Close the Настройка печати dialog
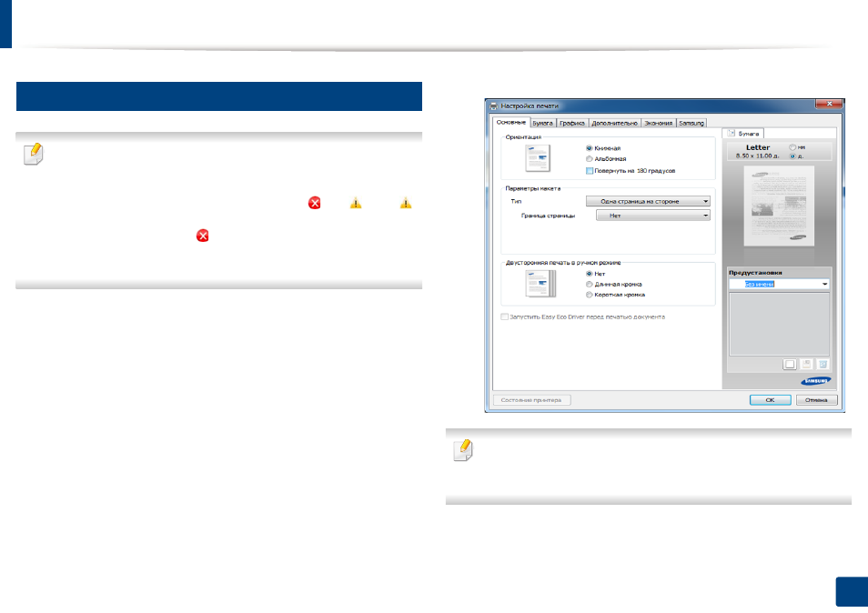This screenshot has width=868, height=613. point(829,104)
